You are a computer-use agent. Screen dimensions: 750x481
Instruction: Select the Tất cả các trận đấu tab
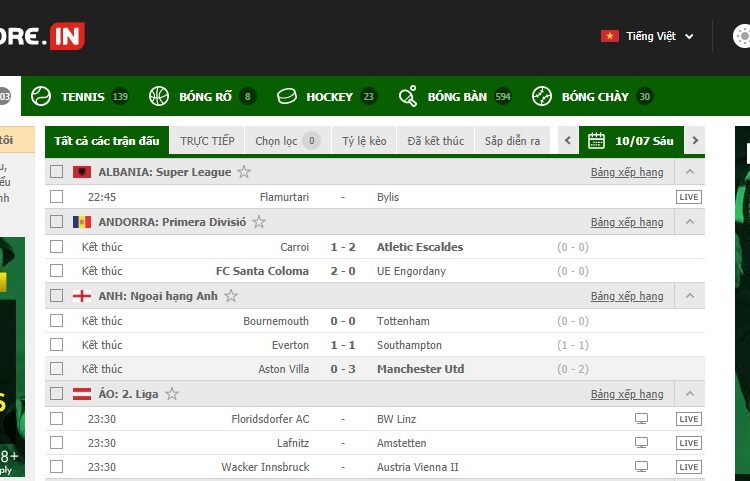(x=107, y=141)
